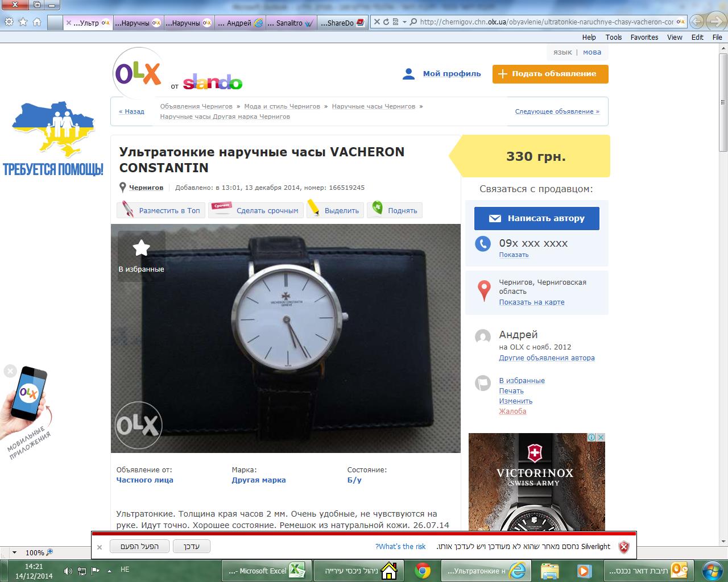Open Windows Explorer folder on taskbar
This screenshot has width=728, height=582.
550,571
